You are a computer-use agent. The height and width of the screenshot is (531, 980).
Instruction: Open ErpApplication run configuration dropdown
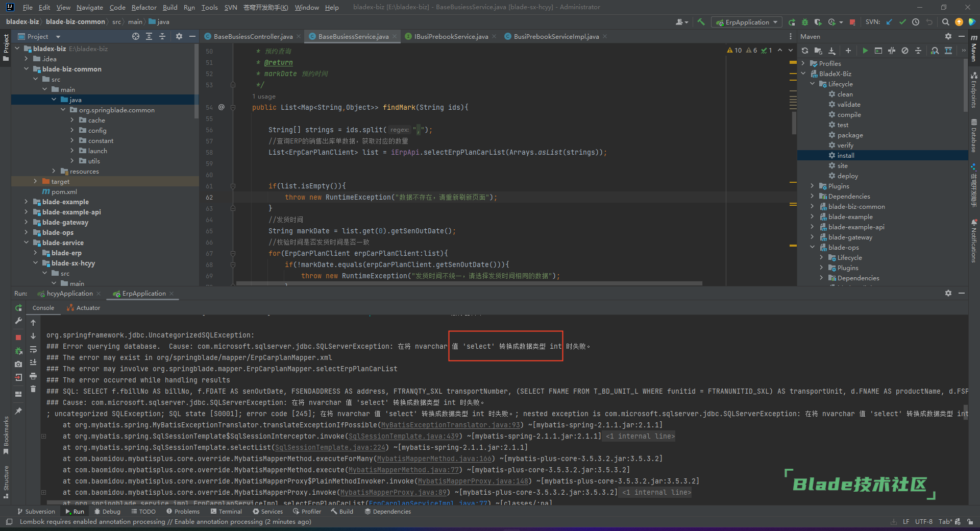[747, 22]
